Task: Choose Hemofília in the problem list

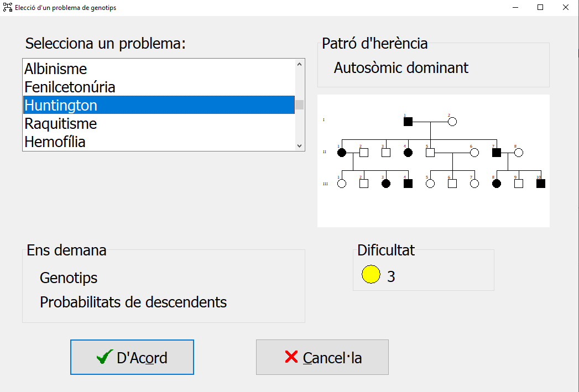Action: [55, 142]
